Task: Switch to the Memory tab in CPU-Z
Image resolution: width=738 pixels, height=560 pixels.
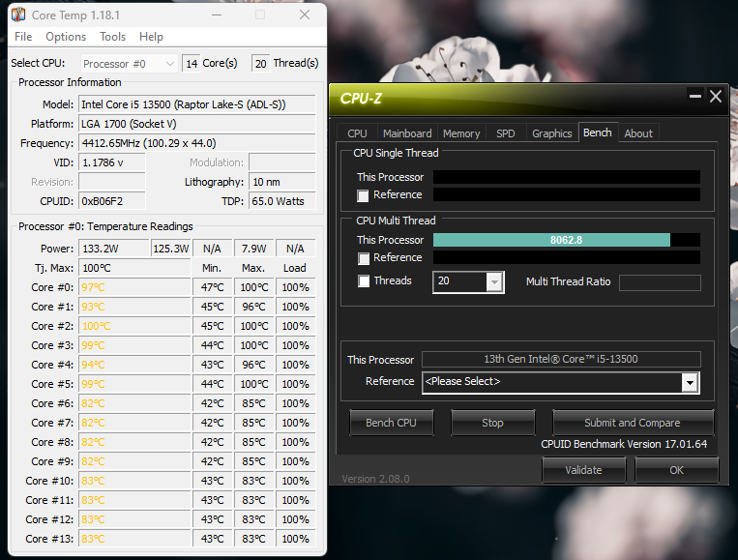Action: point(461,133)
